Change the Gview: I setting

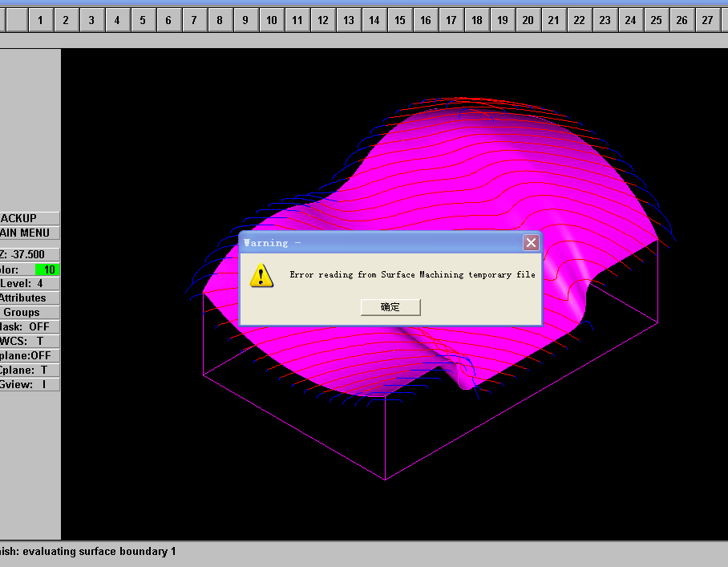pos(30,384)
